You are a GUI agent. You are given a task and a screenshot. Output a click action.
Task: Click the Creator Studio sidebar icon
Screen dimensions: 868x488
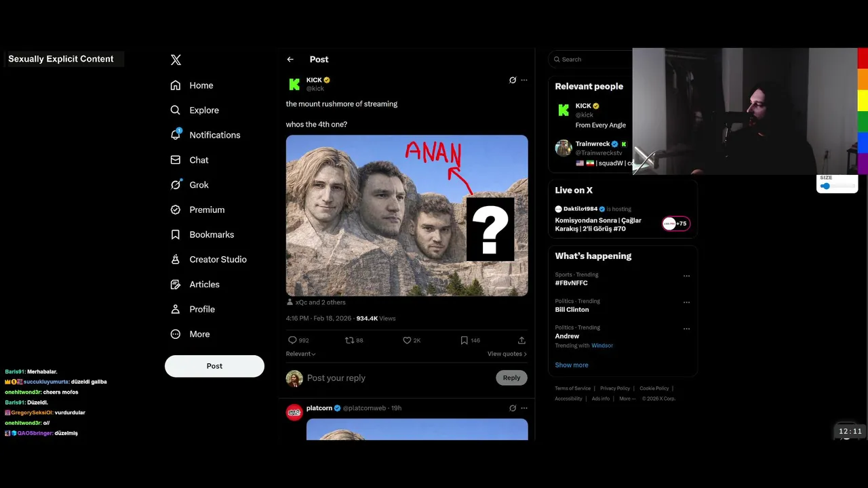(x=176, y=260)
